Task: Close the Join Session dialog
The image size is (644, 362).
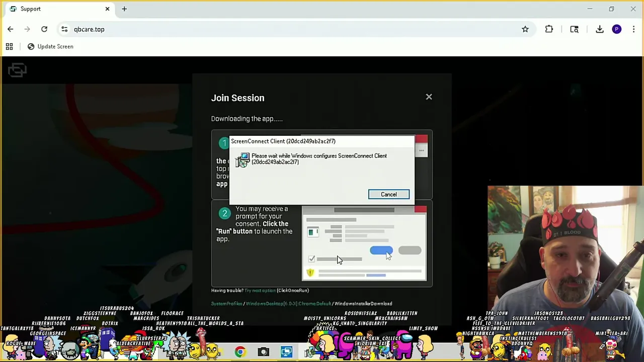Action: pyautogui.click(x=429, y=97)
